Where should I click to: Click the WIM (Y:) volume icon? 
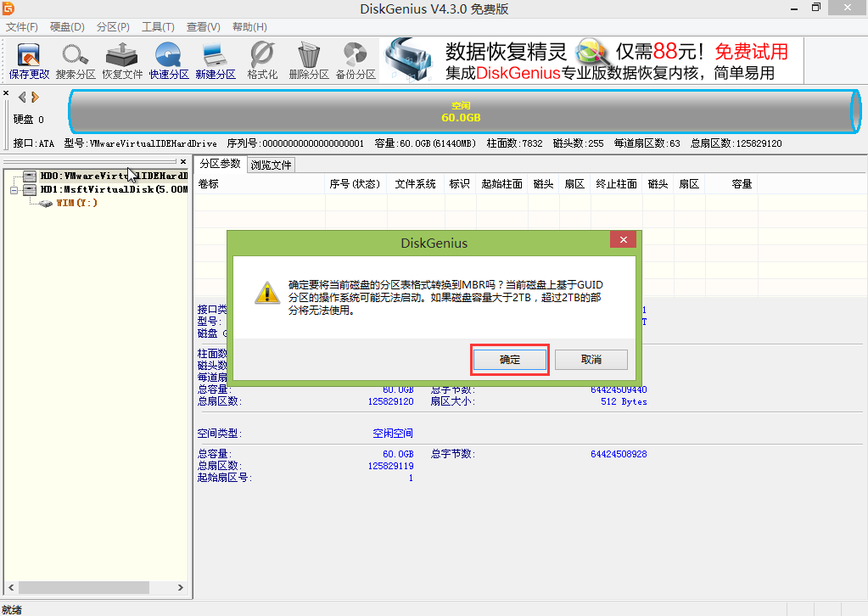[46, 204]
